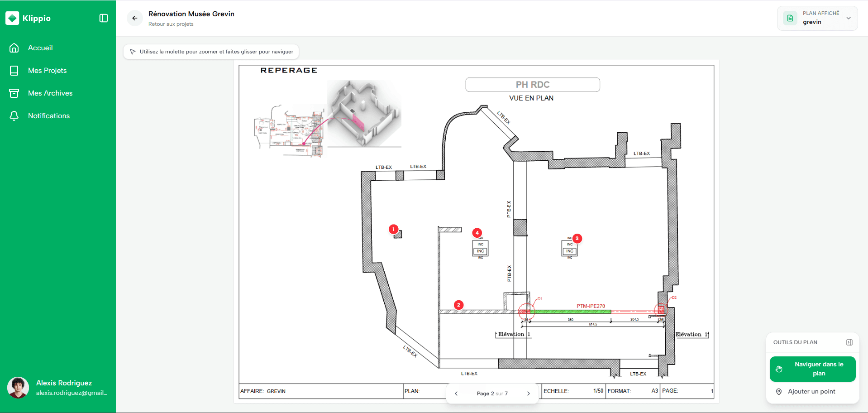Click the OUTILS DU PLAN heading

coord(795,342)
